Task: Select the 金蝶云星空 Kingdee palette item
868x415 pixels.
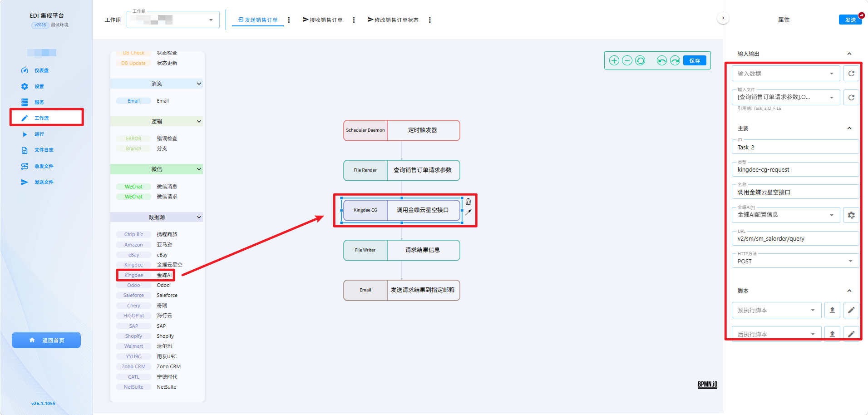Action: pyautogui.click(x=149, y=265)
